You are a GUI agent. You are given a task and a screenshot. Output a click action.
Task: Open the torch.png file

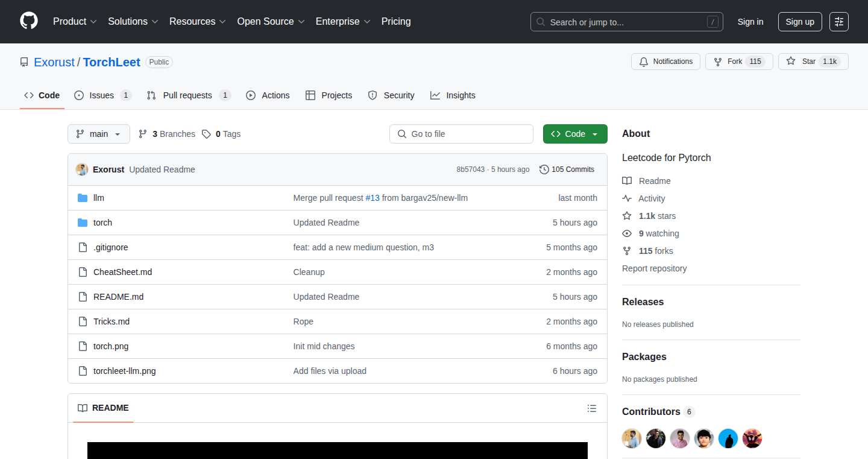click(111, 346)
